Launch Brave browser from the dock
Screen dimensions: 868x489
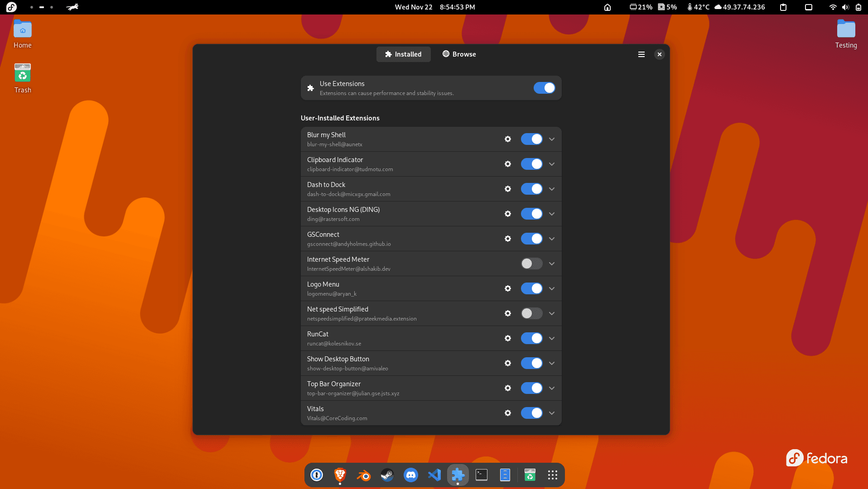pos(340,475)
